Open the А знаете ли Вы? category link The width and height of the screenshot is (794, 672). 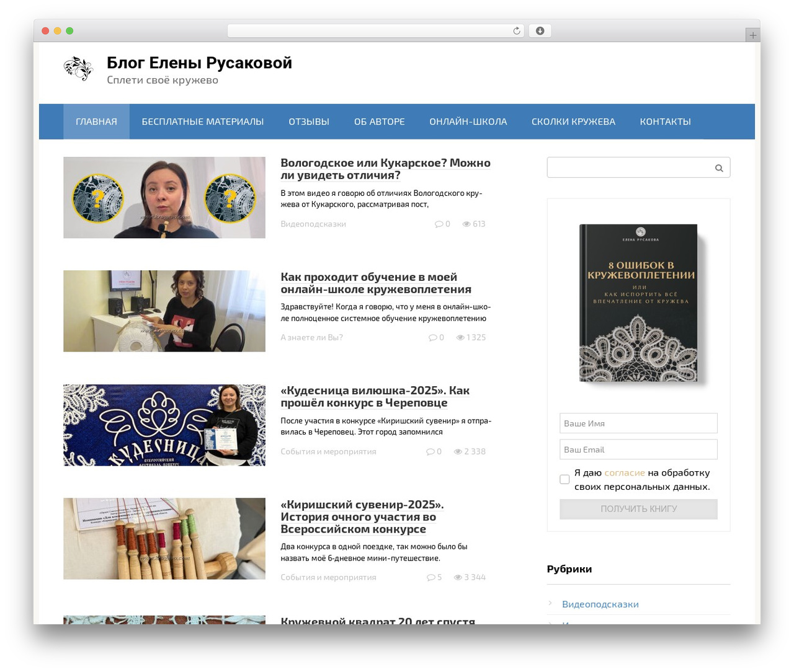click(x=311, y=337)
